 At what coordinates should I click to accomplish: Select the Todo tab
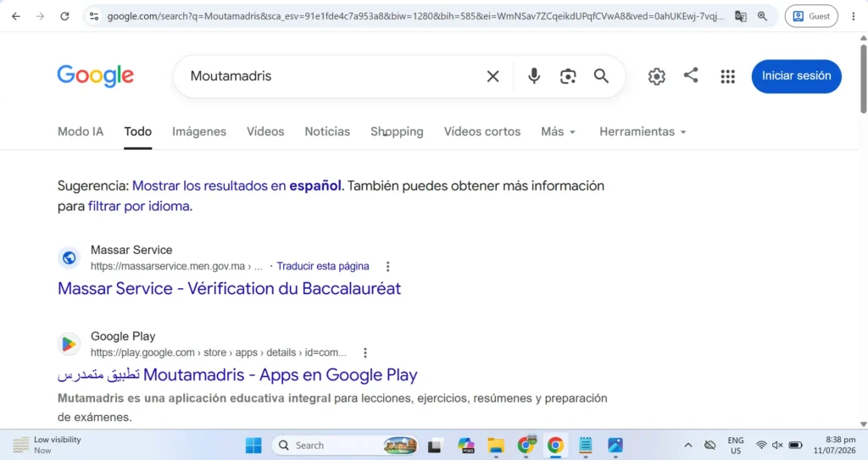[x=138, y=132]
